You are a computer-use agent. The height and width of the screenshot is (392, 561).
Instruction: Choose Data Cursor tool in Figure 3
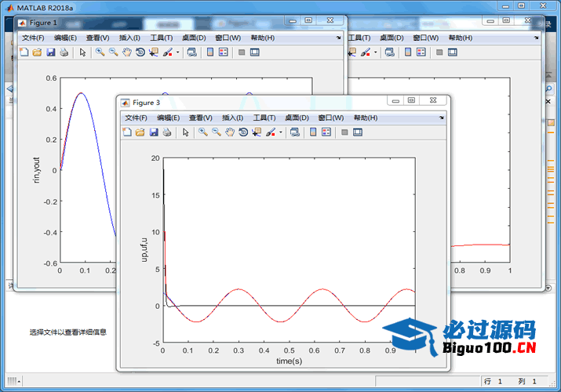256,132
